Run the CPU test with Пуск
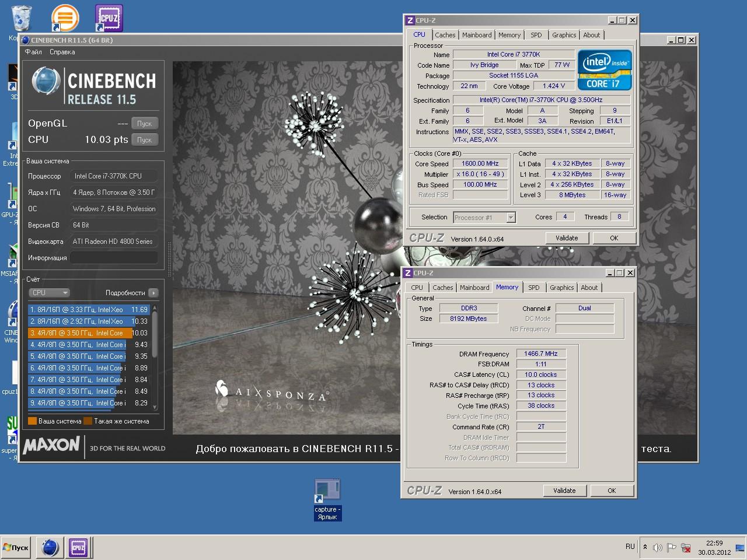The width and height of the screenshot is (747, 560). click(144, 140)
